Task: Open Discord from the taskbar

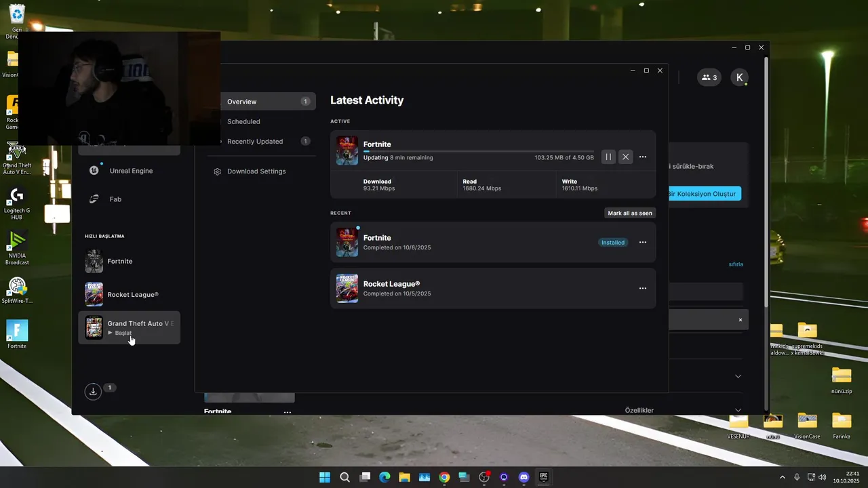Action: [524, 477]
